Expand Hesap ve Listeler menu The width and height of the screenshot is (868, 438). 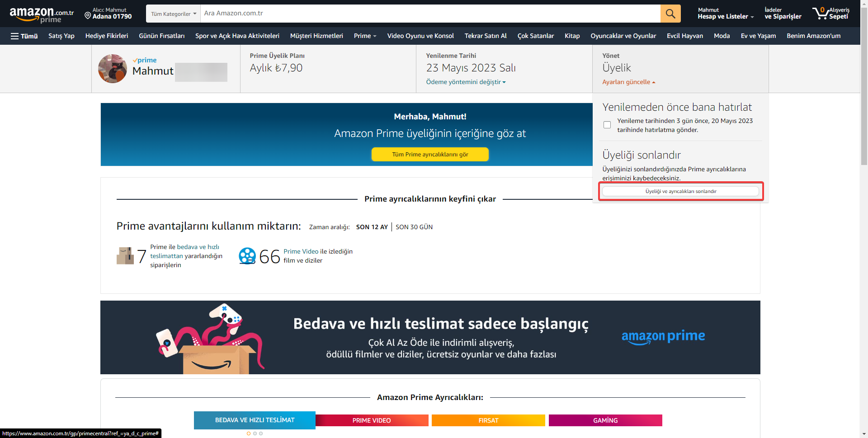726,13
